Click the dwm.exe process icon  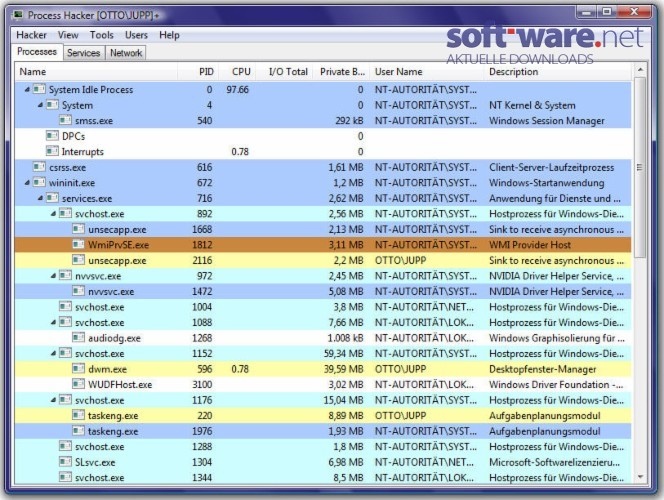pos(79,369)
